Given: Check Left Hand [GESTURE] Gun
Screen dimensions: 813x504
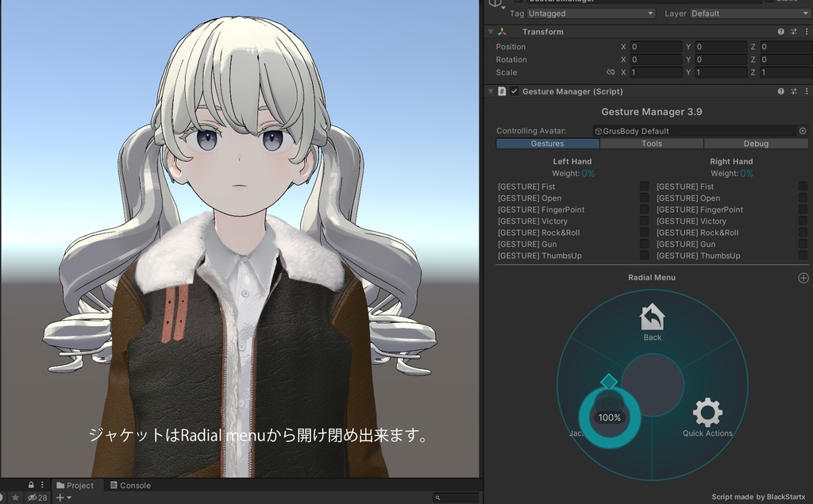Looking at the screenshot, I should click(644, 244).
